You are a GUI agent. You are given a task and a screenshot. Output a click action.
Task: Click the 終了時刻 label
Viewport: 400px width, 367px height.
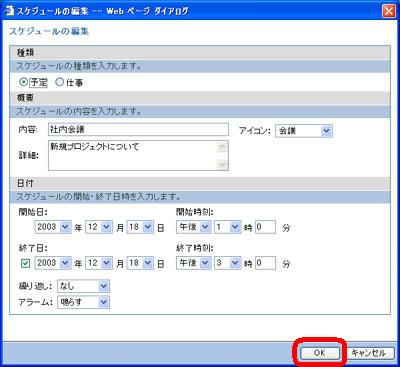pos(195,248)
